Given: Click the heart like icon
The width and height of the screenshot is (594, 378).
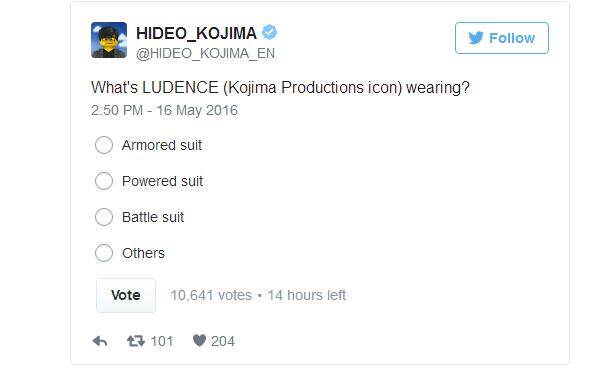Looking at the screenshot, I should (x=199, y=341).
